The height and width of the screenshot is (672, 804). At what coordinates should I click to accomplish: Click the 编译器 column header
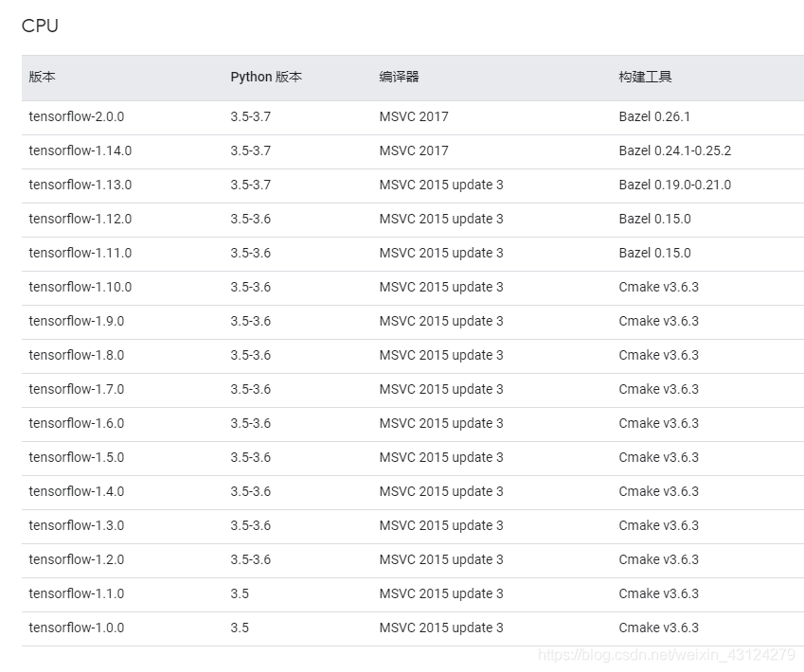click(x=399, y=77)
